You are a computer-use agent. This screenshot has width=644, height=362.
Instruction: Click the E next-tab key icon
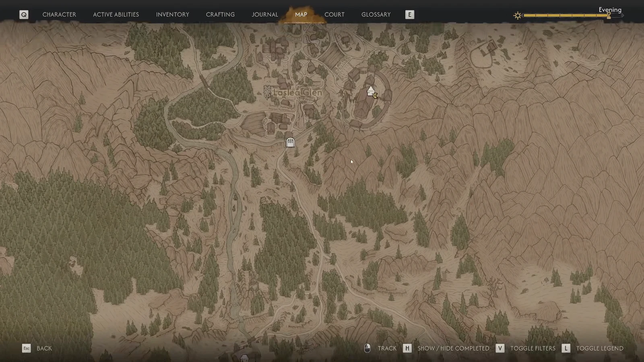click(409, 14)
